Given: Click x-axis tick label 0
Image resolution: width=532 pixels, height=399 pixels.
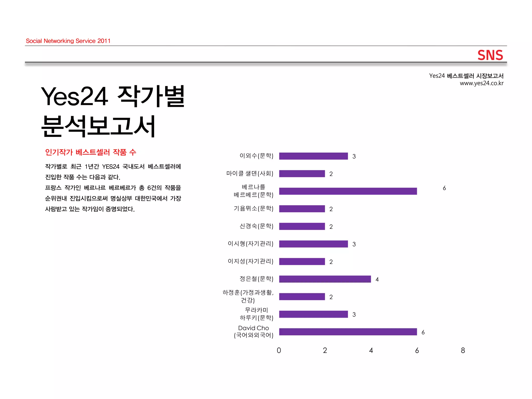Looking at the screenshot, I should [x=279, y=351].
